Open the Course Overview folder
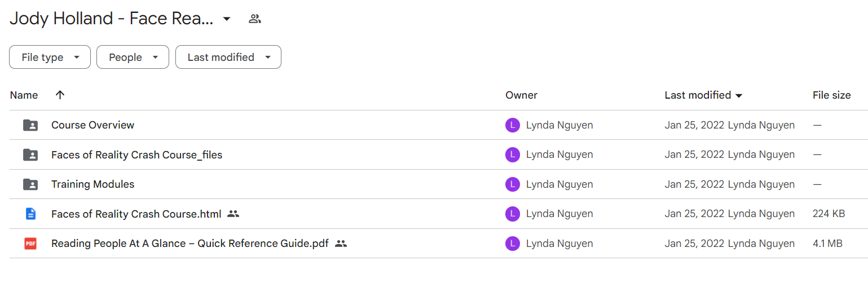This screenshot has width=868, height=296. (x=92, y=125)
